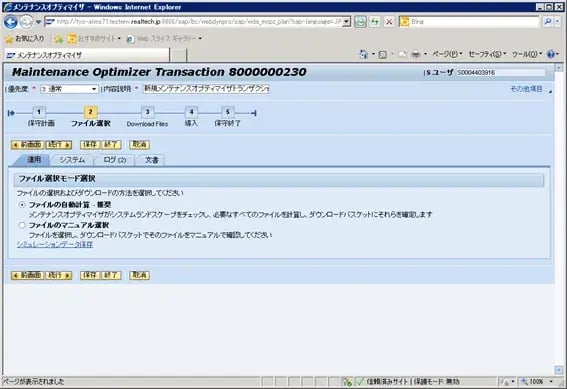Image resolution: width=567 pixels, height=389 pixels.
Task: Open the 優先度 priority dropdown
Action: (x=69, y=89)
